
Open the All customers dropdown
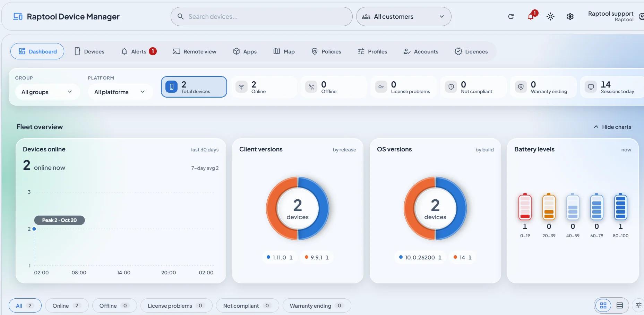coord(404,16)
